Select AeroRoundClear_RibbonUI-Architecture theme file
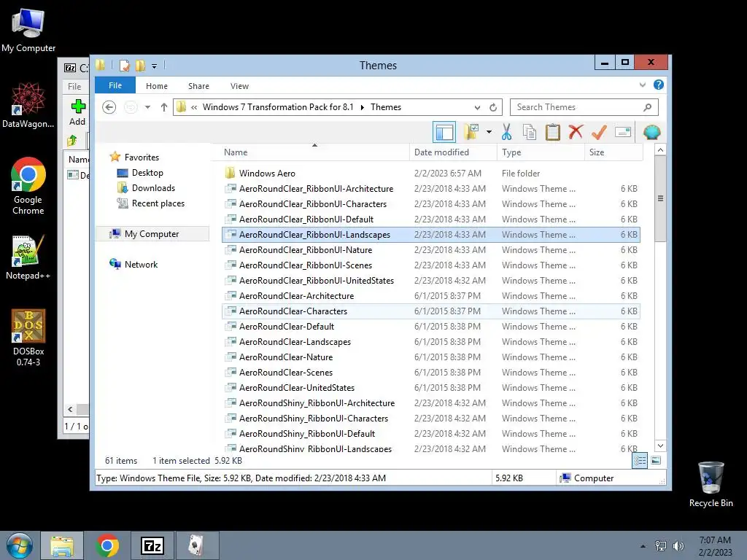747x560 pixels. [x=430, y=189]
